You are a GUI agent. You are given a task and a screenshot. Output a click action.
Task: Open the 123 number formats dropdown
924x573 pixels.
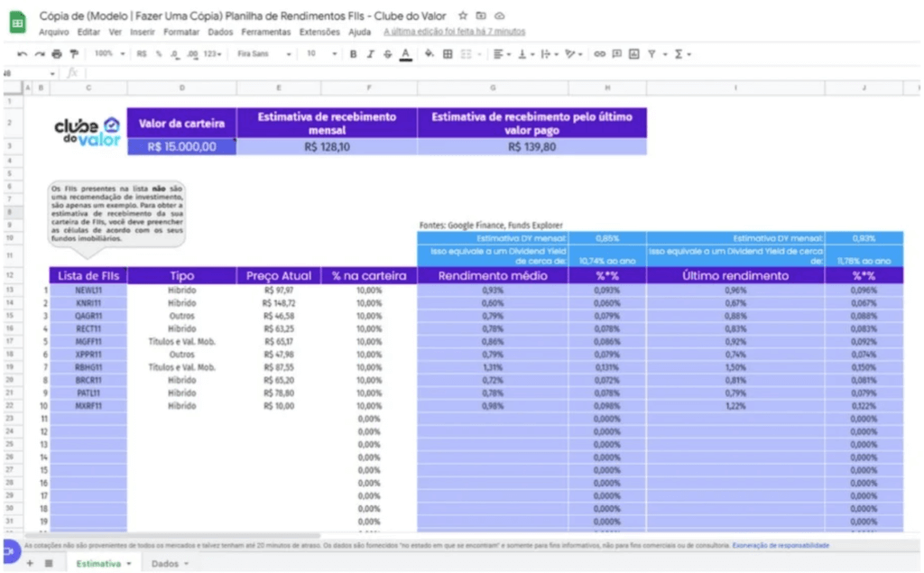[x=212, y=54]
